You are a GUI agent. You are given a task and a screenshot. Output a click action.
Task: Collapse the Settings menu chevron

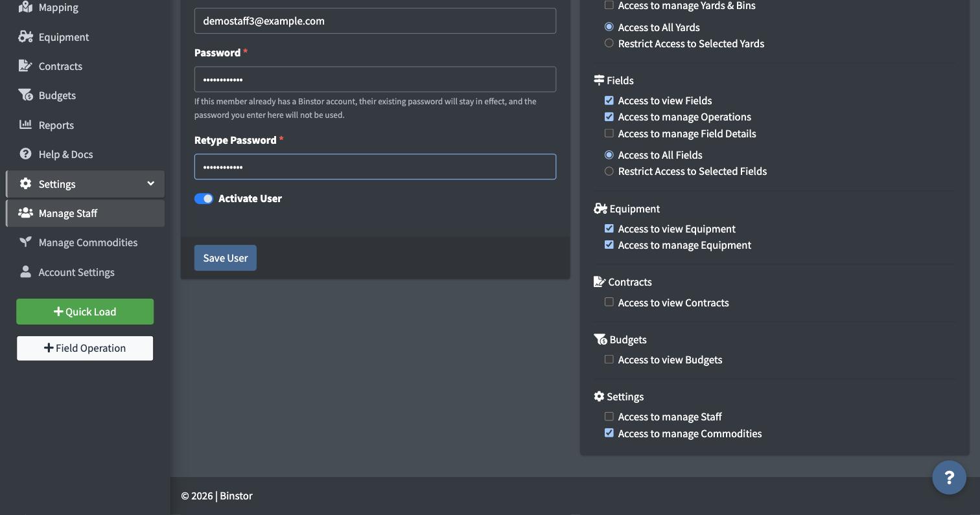point(150,184)
